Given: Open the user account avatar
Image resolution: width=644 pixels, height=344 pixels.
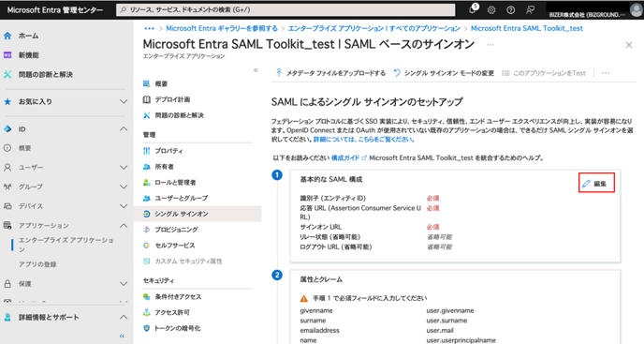Looking at the screenshot, I should (637, 10).
